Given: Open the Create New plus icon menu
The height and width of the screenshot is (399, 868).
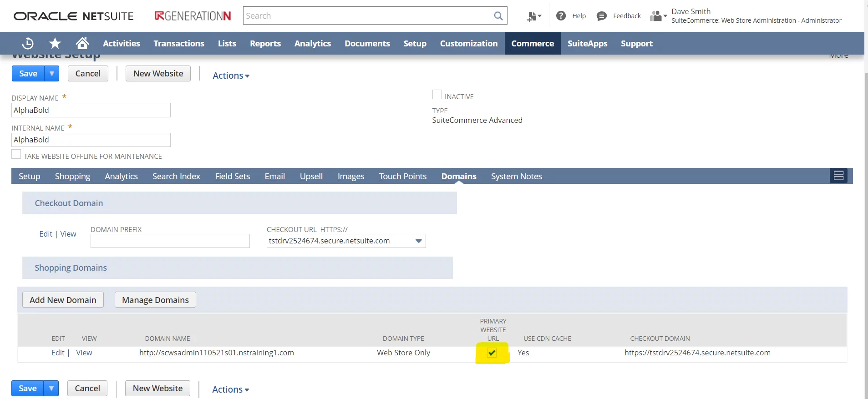Looking at the screenshot, I should [x=534, y=16].
